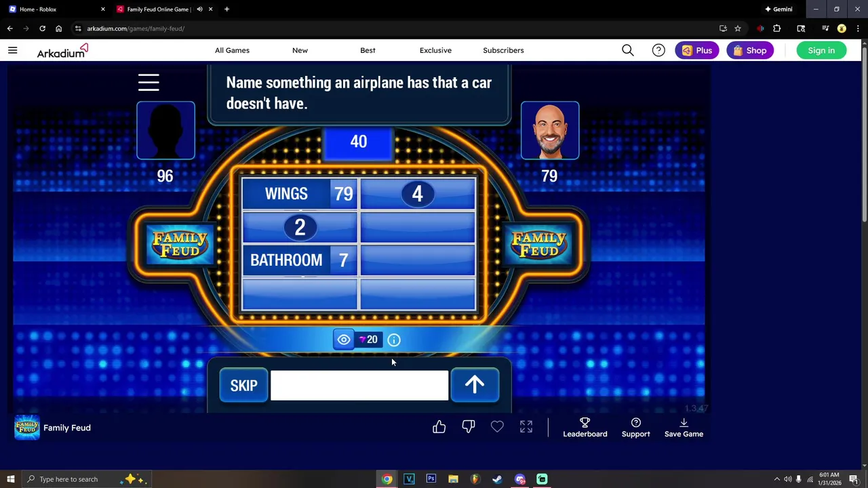868x488 pixels.
Task: Go back in browser history
Action: [x=9, y=28]
